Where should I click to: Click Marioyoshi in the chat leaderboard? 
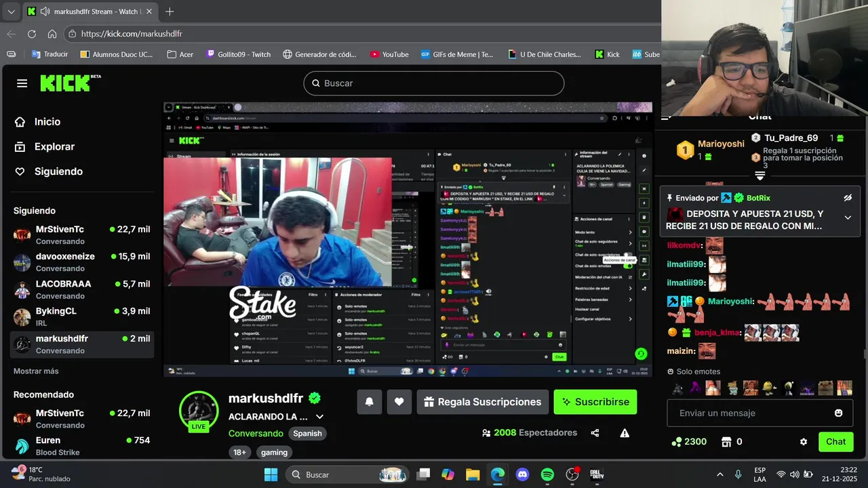721,144
